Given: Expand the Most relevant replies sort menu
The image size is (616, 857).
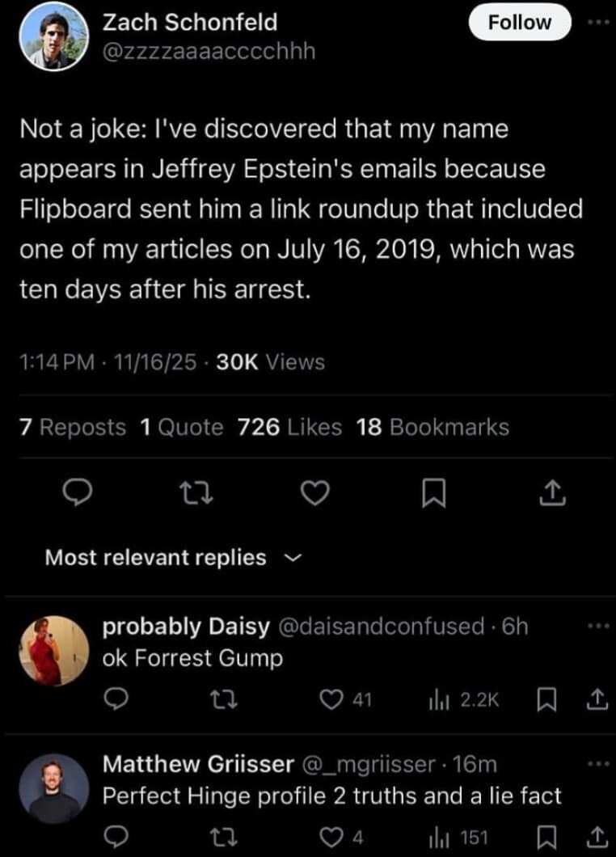Looking at the screenshot, I should click(x=293, y=558).
